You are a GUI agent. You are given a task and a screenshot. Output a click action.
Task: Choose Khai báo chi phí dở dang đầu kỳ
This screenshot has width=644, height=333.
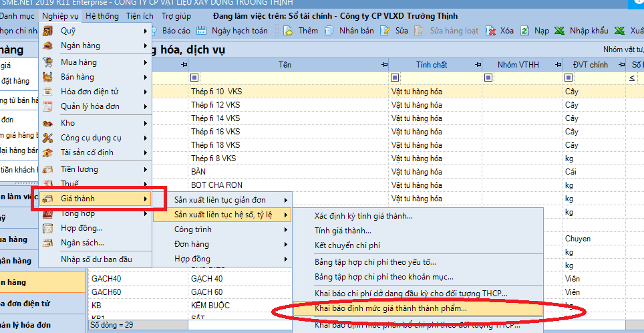(418, 294)
